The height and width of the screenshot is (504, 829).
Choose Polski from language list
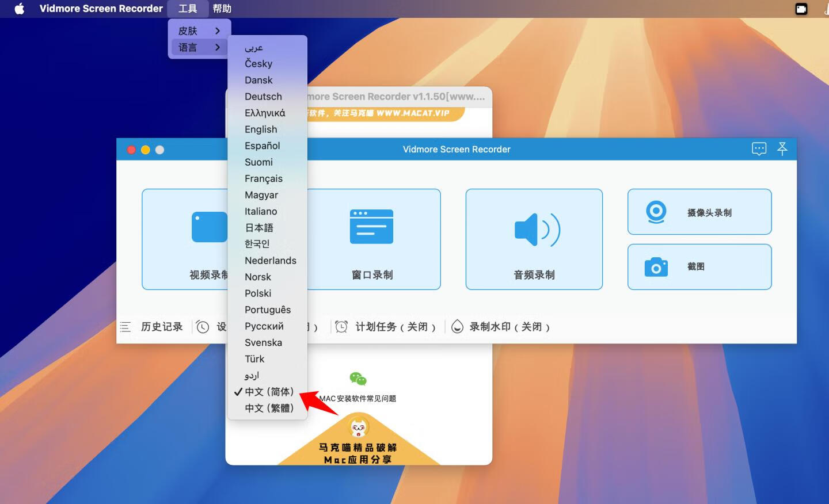[267, 293]
